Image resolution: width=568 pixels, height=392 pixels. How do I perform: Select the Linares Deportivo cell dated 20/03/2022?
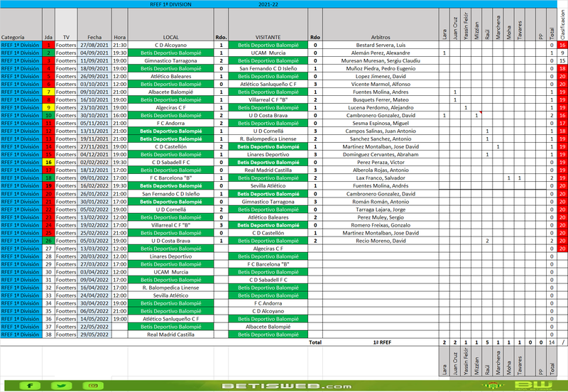point(170,256)
